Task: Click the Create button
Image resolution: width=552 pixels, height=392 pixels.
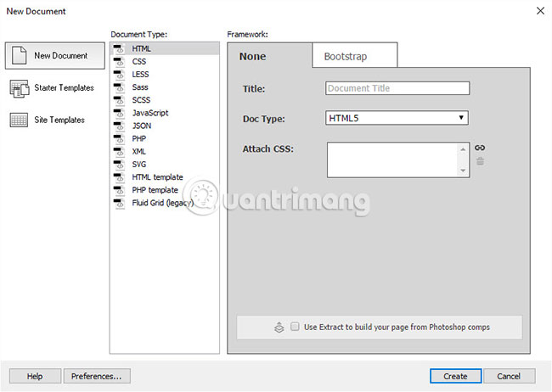Action: [x=455, y=376]
